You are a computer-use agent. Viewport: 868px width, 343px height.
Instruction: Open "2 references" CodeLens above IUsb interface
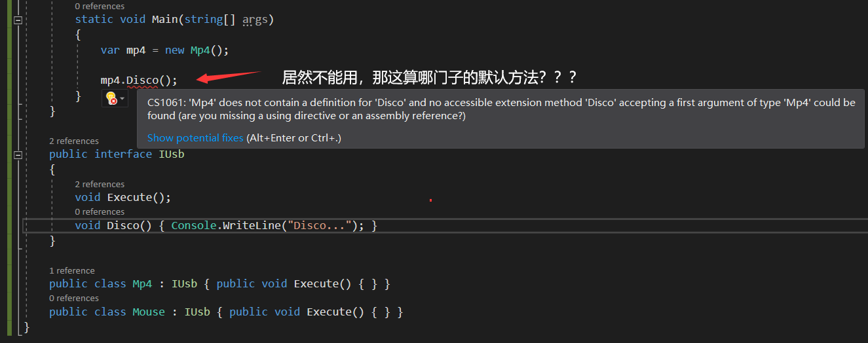coord(74,141)
